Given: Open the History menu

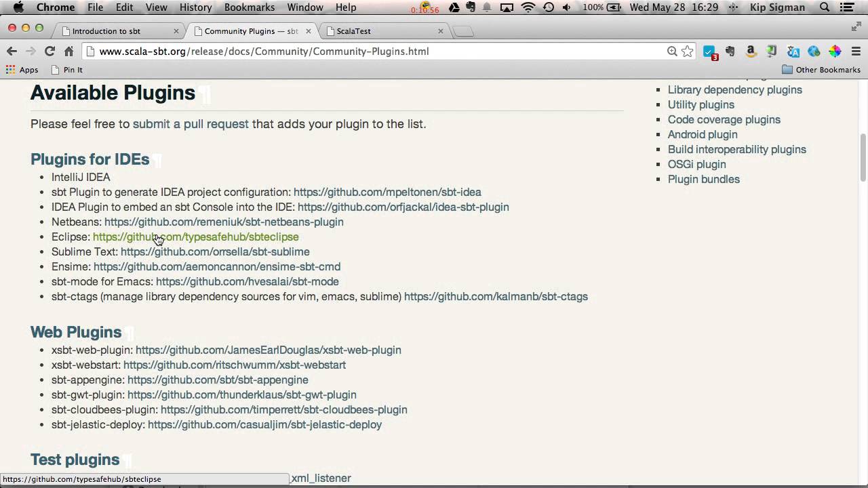Looking at the screenshot, I should click(195, 7).
